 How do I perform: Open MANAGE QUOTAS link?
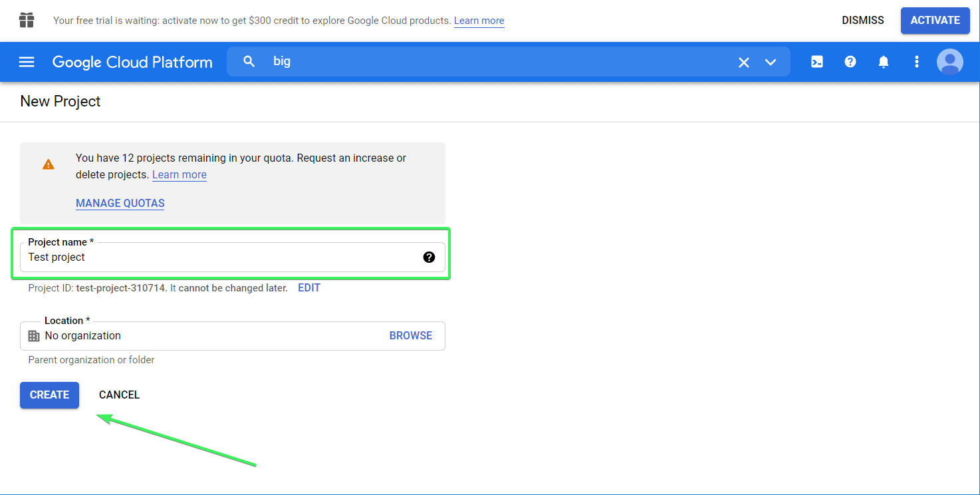pyautogui.click(x=120, y=204)
